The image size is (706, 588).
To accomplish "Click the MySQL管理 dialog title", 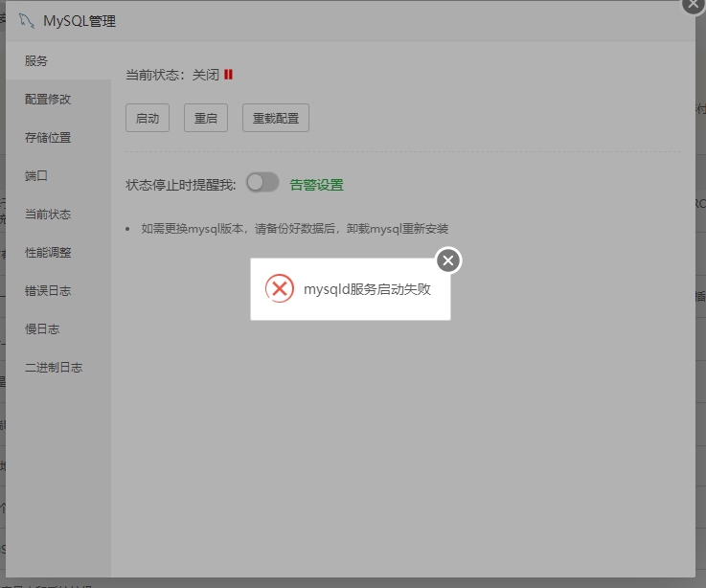I will click(80, 21).
